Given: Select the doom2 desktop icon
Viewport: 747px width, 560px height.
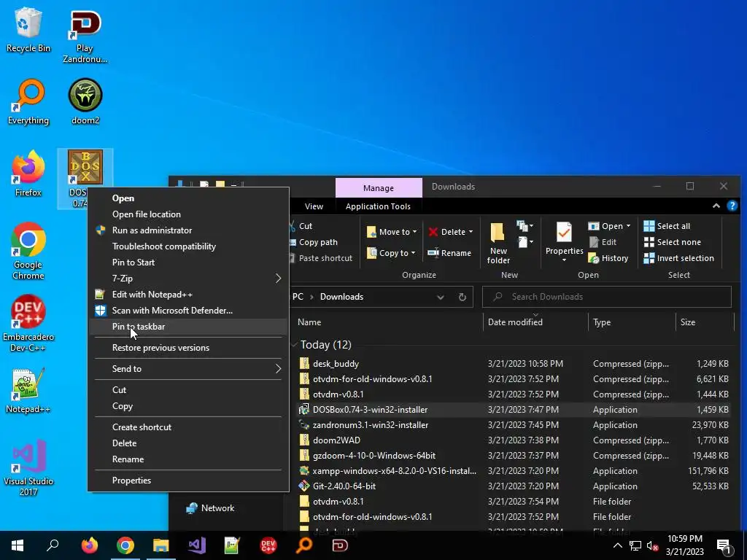Looking at the screenshot, I should pyautogui.click(x=85, y=102).
